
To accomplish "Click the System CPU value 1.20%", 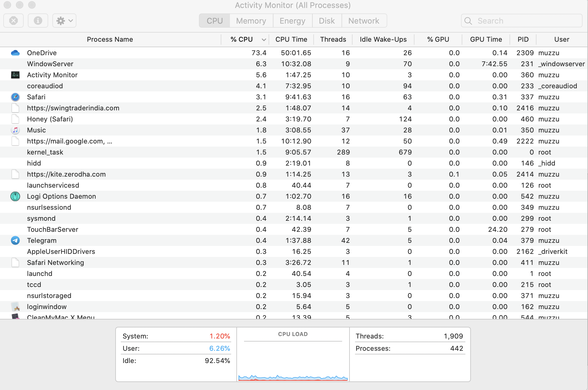I will (x=220, y=336).
